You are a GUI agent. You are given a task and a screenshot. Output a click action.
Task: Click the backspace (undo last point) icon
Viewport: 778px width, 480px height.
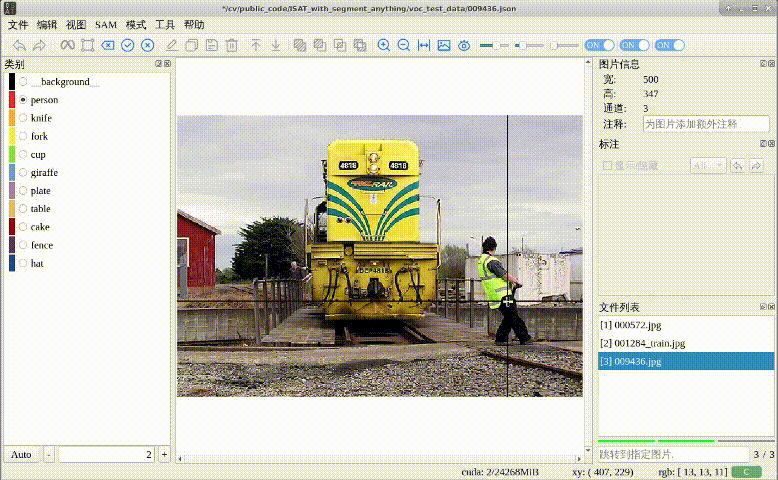click(108, 46)
